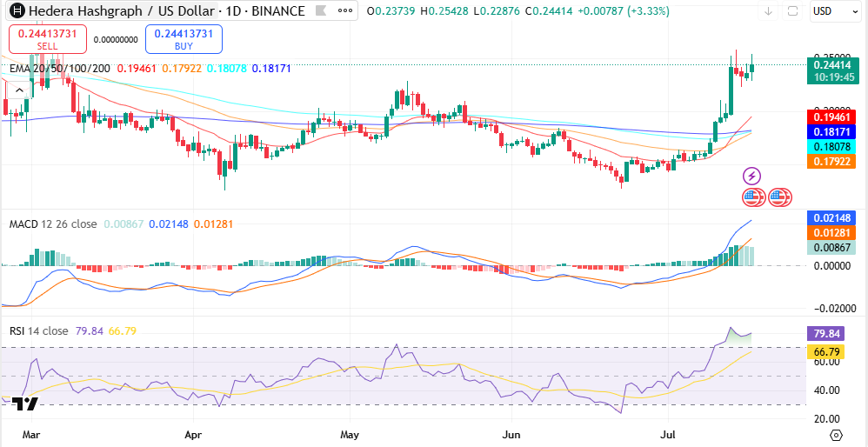Click the rounded square fullscreen icon

tap(792, 11)
